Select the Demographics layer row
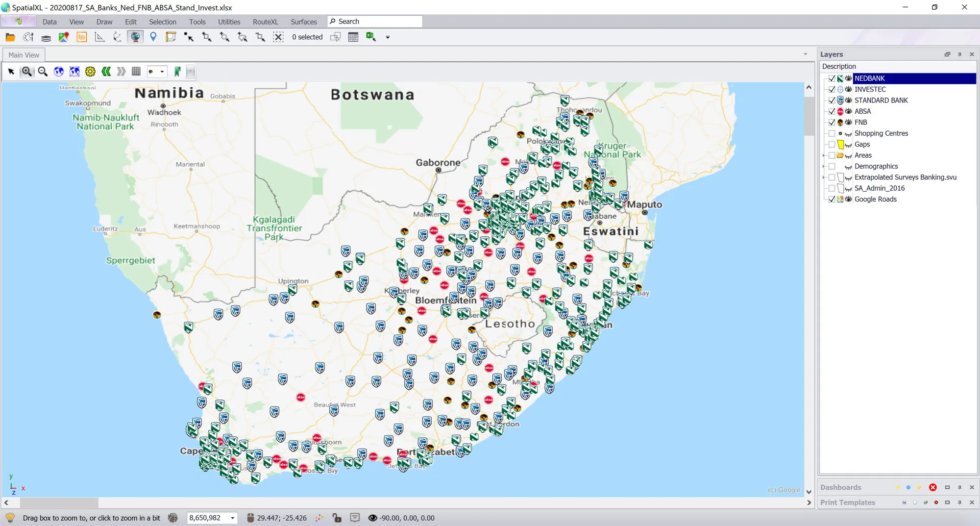Screen dimensions: 980x526 (x=876, y=166)
